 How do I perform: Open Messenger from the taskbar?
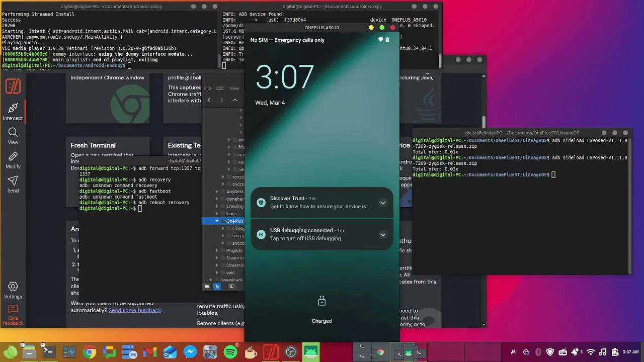(x=190, y=352)
